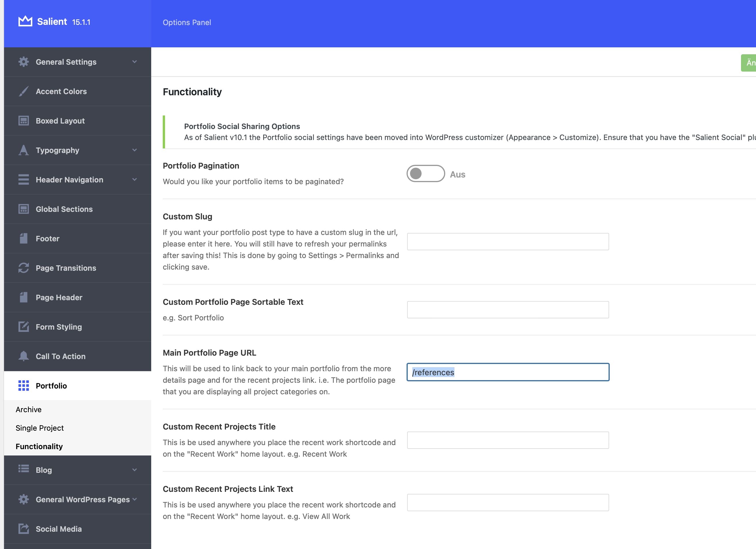Image resolution: width=756 pixels, height=549 pixels.
Task: Expand the Typography chevron
Action: [134, 150]
